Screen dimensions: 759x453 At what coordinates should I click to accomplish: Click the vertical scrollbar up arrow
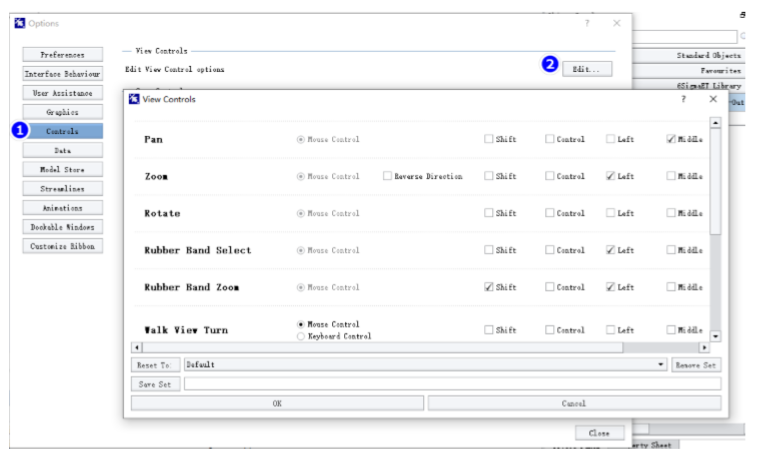(x=715, y=122)
